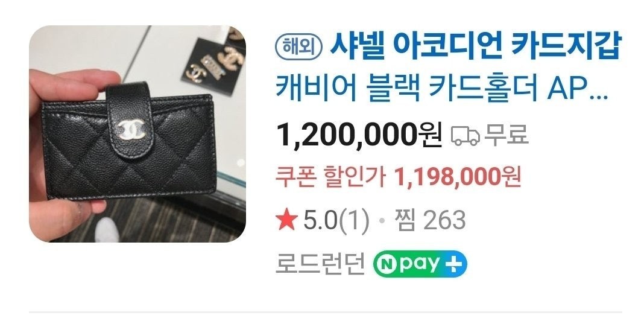644x318 pixels.
Task: Open the black Chanel card wallet thumbnail
Action: click(x=137, y=134)
